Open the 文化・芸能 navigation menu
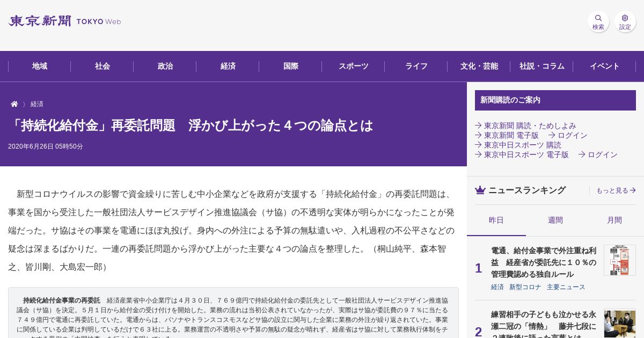Screen dimensions: 644x338 click(479, 66)
